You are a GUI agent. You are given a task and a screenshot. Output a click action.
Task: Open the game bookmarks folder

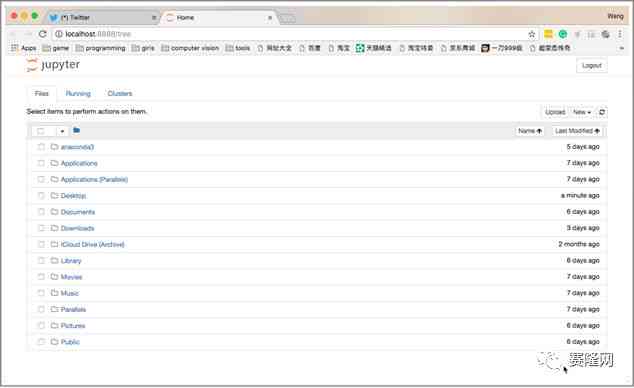(x=56, y=48)
